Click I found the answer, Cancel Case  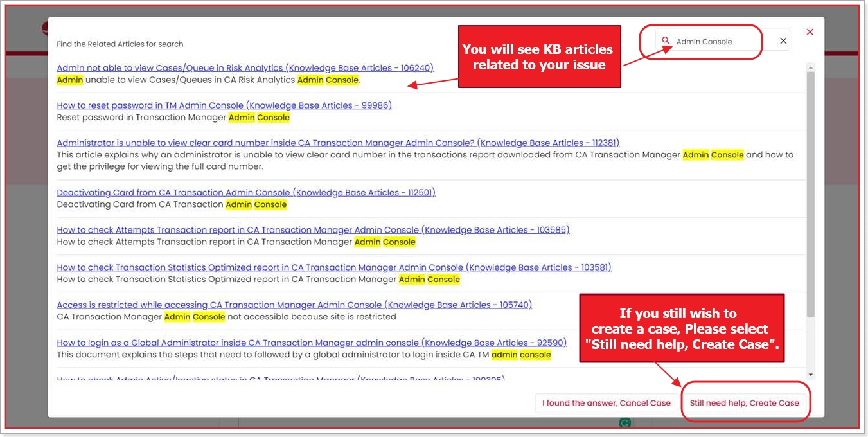coord(606,403)
